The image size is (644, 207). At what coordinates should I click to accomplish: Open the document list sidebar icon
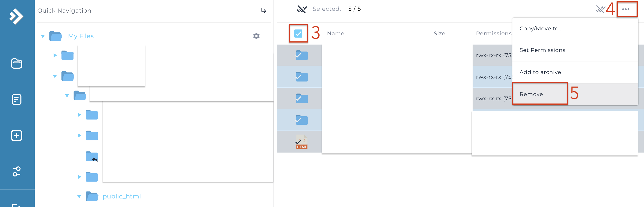click(x=16, y=99)
